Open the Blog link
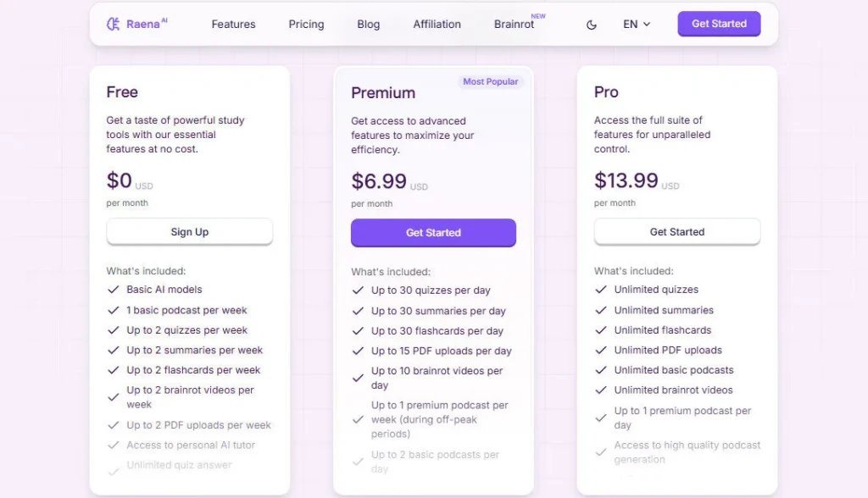 click(x=369, y=25)
